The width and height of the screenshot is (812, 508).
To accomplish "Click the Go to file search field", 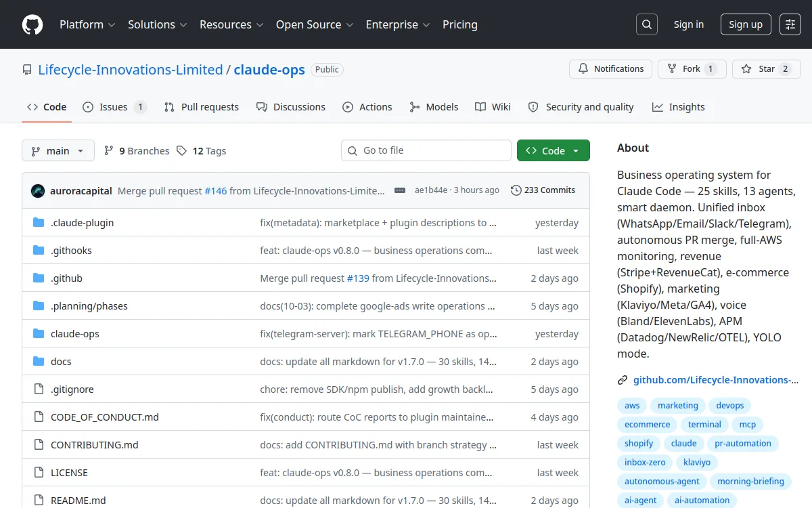I will tap(426, 150).
